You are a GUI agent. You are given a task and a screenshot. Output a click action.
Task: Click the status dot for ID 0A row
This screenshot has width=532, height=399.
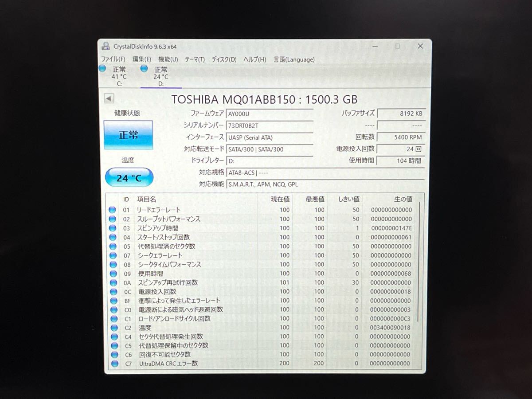pyautogui.click(x=113, y=282)
